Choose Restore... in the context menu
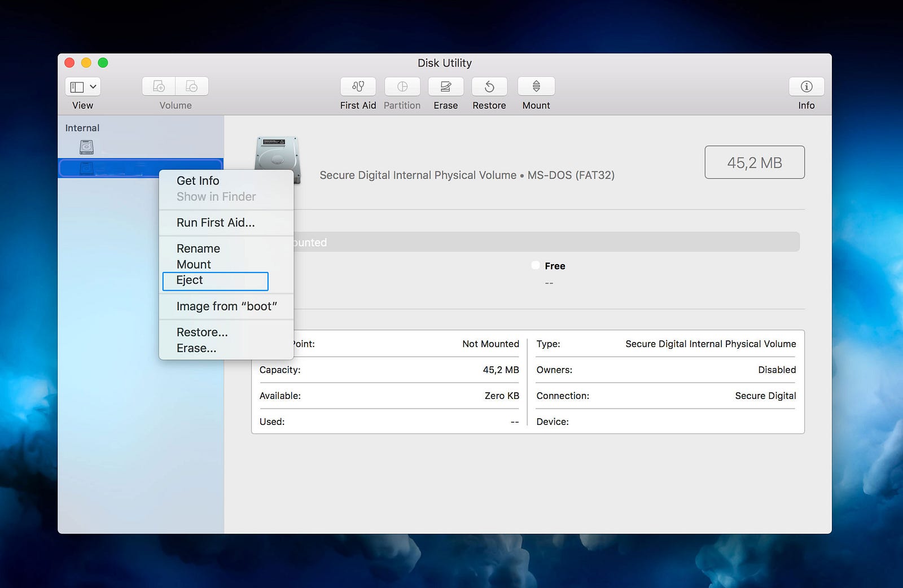 [x=202, y=332]
